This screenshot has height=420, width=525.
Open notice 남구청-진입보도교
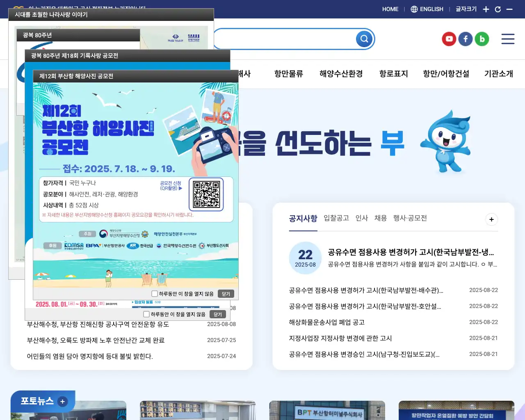tap(364, 354)
